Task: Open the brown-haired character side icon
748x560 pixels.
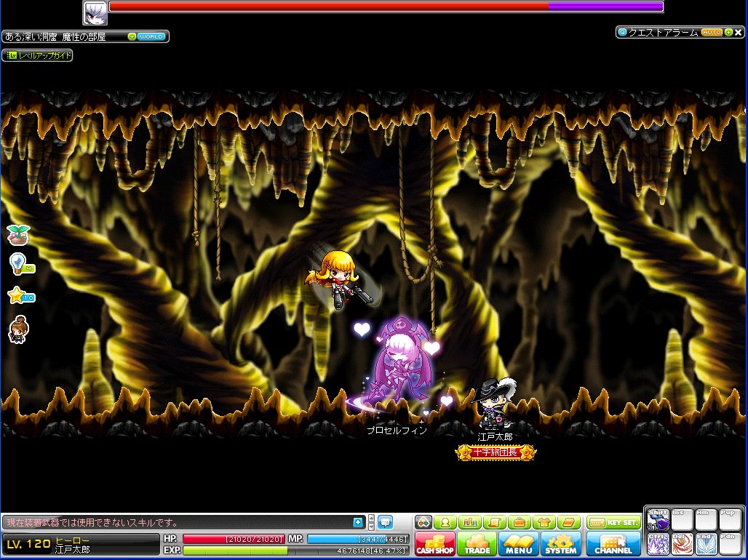Action: coord(19,329)
